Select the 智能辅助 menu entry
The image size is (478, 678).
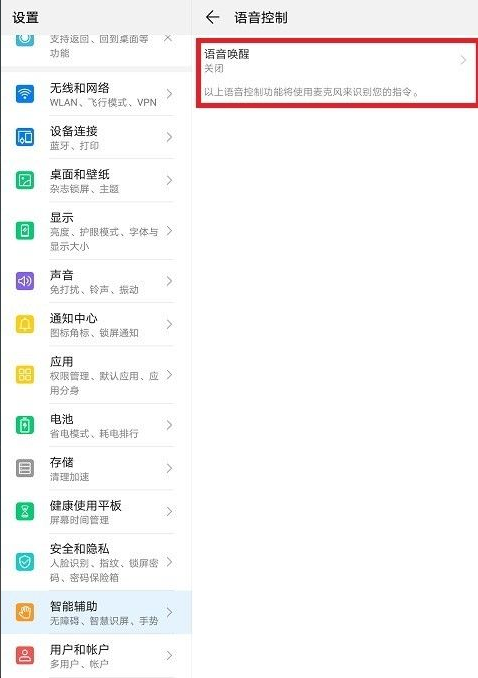coord(96,612)
